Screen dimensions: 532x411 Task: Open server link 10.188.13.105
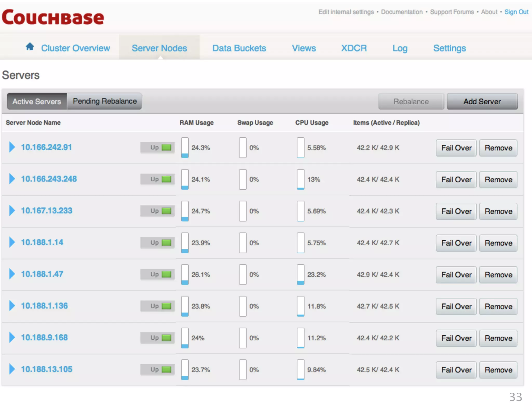(x=47, y=369)
